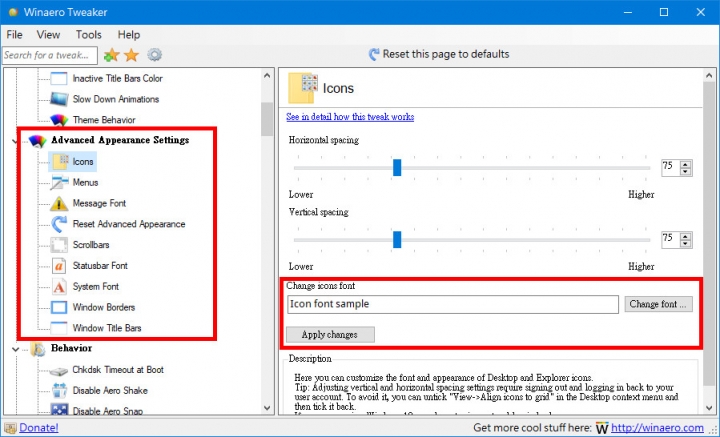Select the Message Font tree item
Viewport: 720px width, 437px height.
(99, 203)
